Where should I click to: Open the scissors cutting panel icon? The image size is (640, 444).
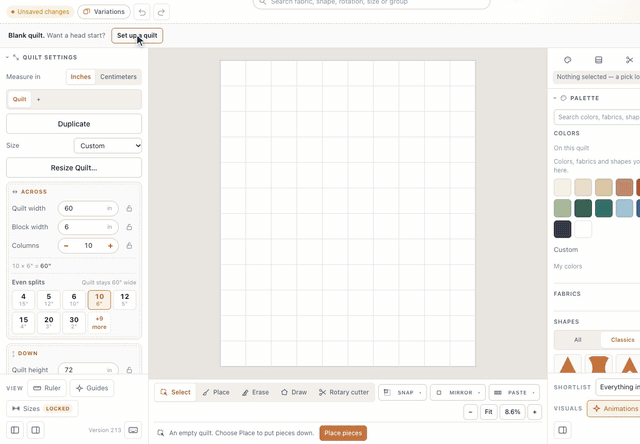[x=629, y=60]
